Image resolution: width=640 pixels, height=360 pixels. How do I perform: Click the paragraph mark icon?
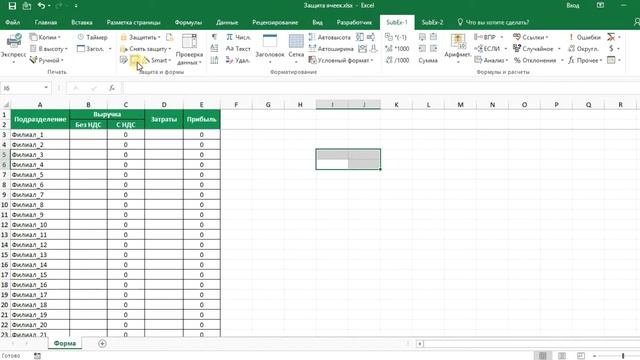[214, 37]
